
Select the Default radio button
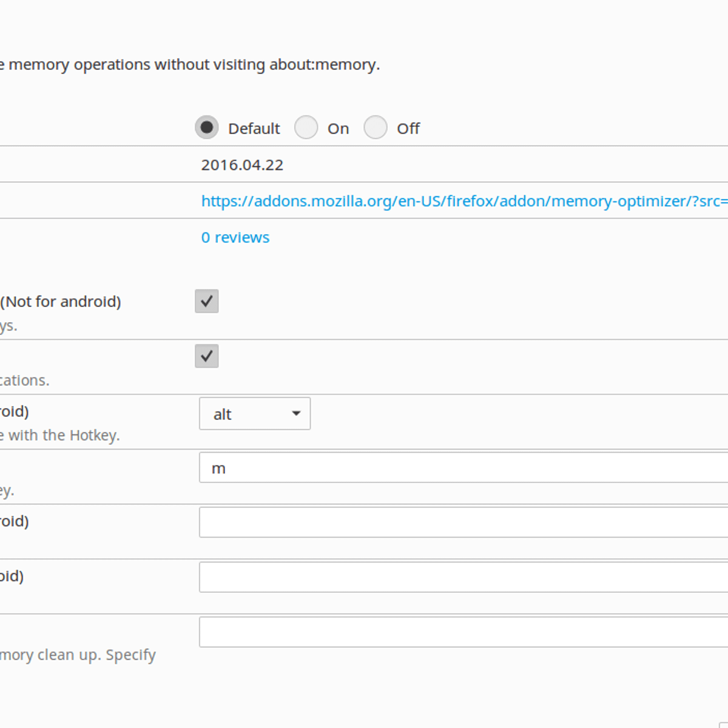point(206,127)
